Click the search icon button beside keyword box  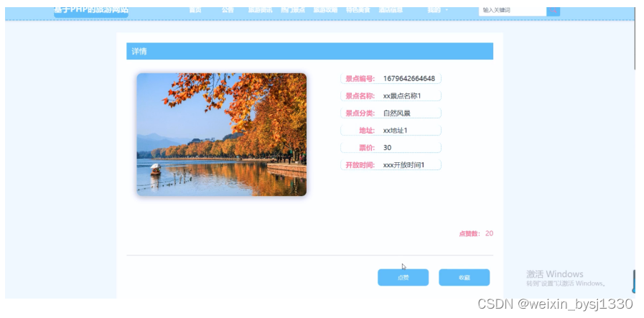tap(553, 10)
